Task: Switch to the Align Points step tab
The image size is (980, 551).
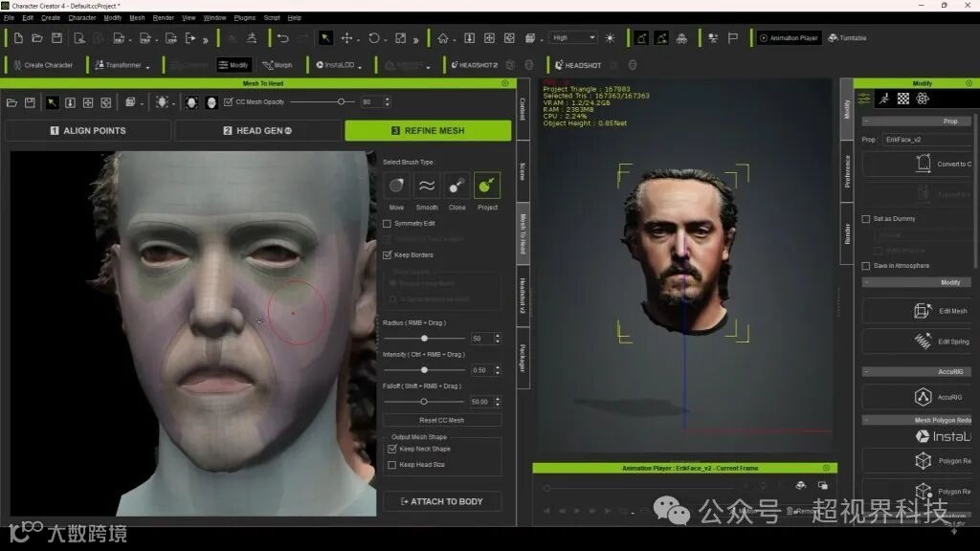Action: [x=87, y=130]
